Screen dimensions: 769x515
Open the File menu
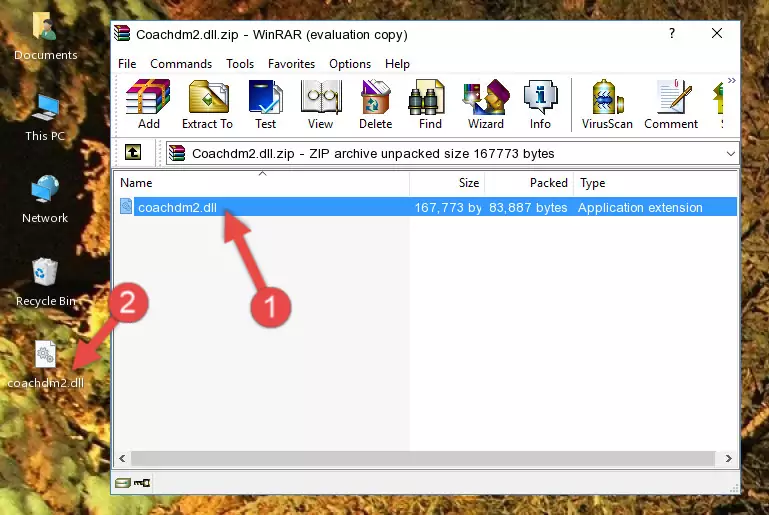pyautogui.click(x=127, y=64)
